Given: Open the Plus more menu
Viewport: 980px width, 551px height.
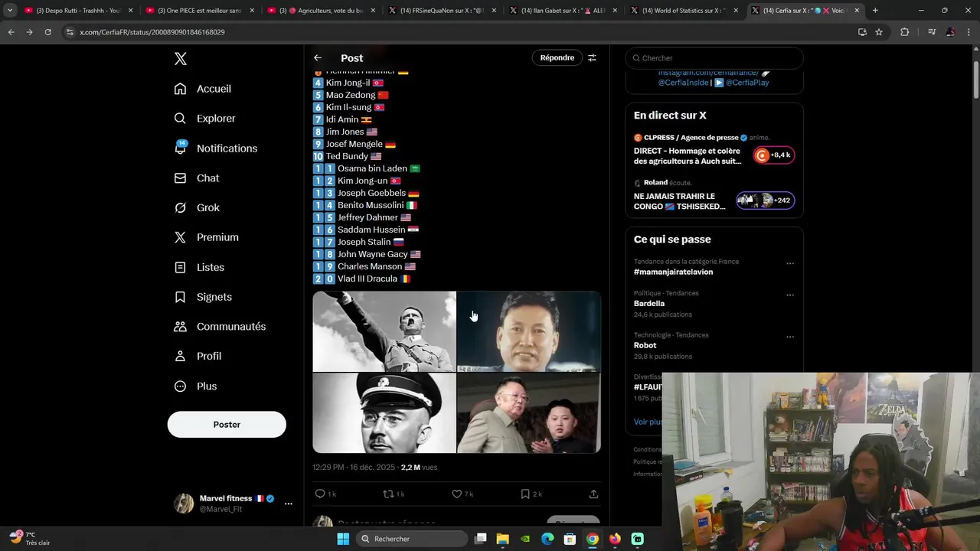Looking at the screenshot, I should click(196, 386).
